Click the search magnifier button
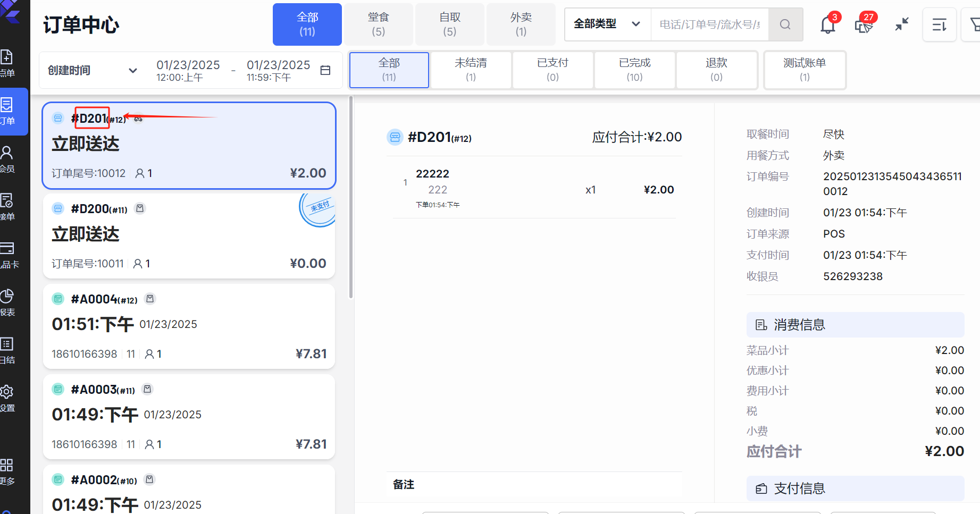Viewport: 980px width, 514px height. pyautogui.click(x=785, y=24)
